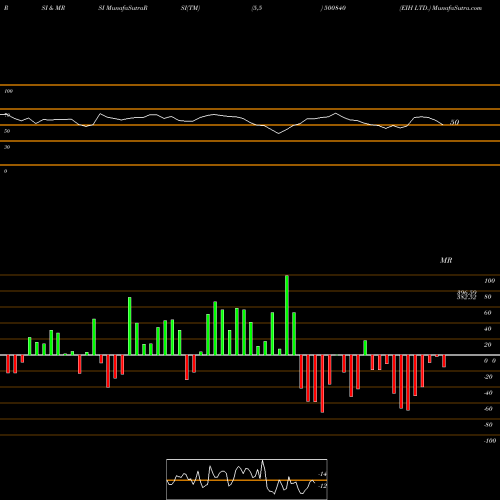Select the deepest red MR histogram bar
This screenshot has height=500, width=500.
point(322,384)
